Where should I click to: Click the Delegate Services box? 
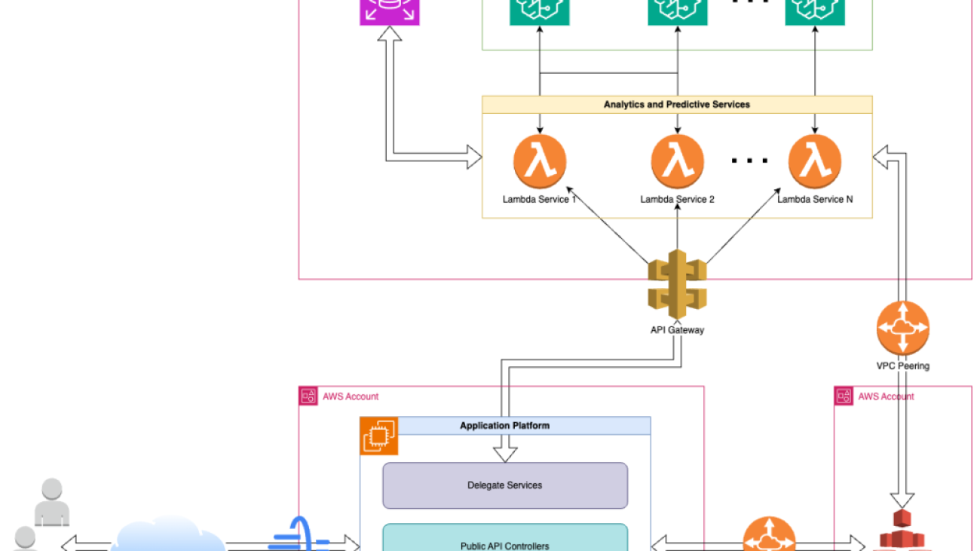[505, 485]
